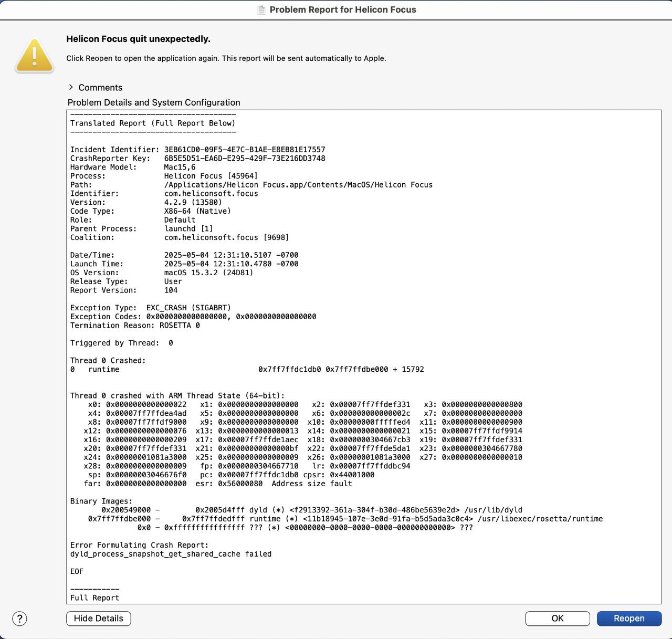Click the 'Full Report' heading at the bottom
This screenshot has height=639, width=672.
click(95, 598)
